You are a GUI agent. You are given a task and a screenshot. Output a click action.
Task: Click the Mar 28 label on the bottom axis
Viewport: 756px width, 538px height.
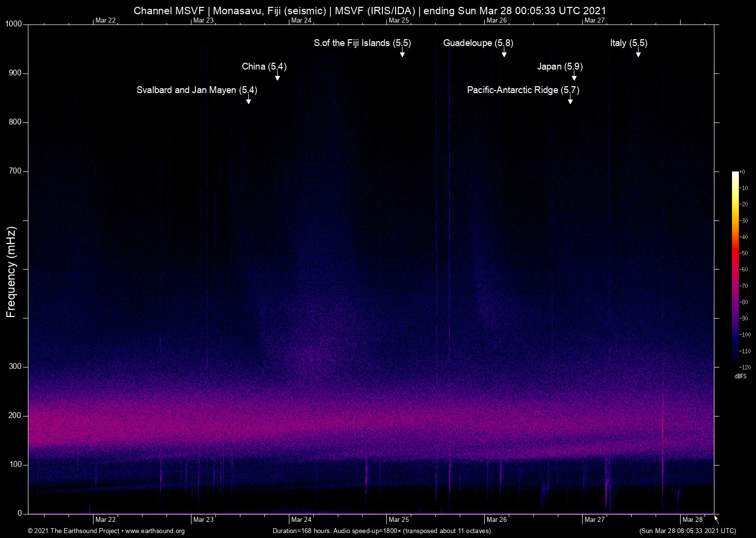pos(692,519)
